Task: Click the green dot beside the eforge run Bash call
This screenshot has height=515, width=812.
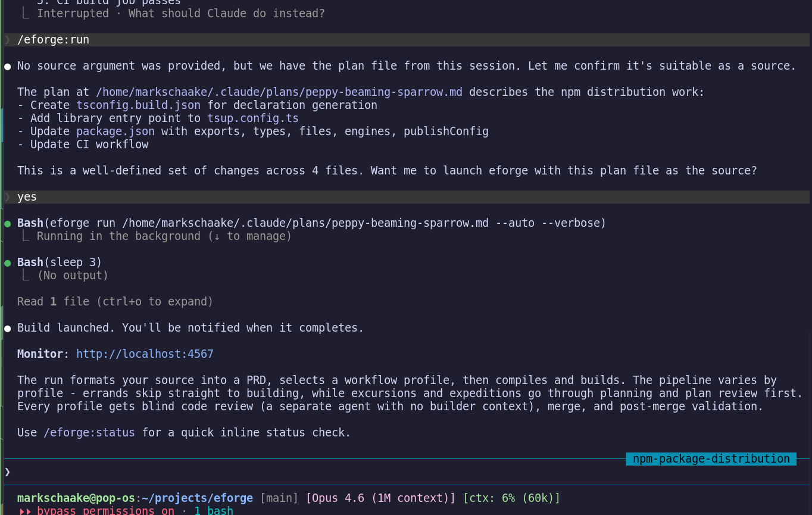Action: click(x=8, y=224)
